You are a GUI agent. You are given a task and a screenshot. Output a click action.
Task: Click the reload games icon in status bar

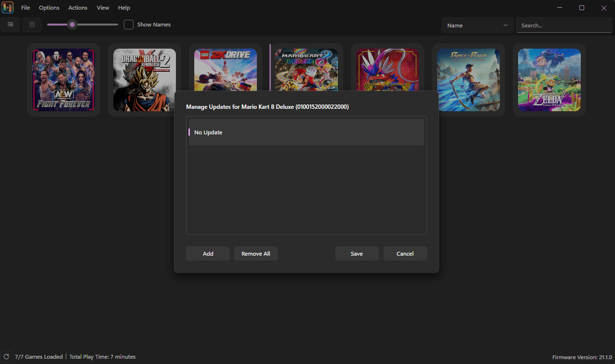click(6, 357)
